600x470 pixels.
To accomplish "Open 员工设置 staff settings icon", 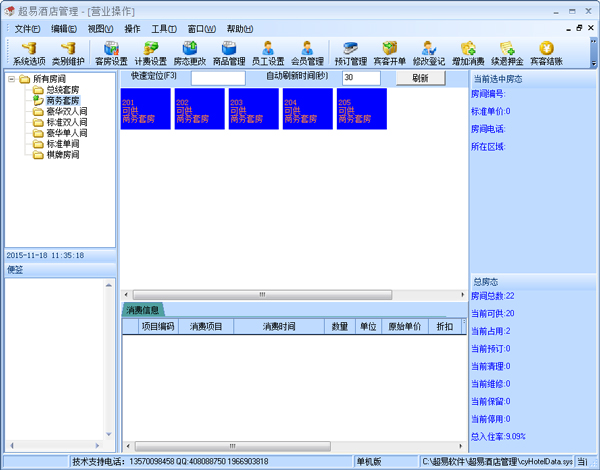I will (x=268, y=54).
